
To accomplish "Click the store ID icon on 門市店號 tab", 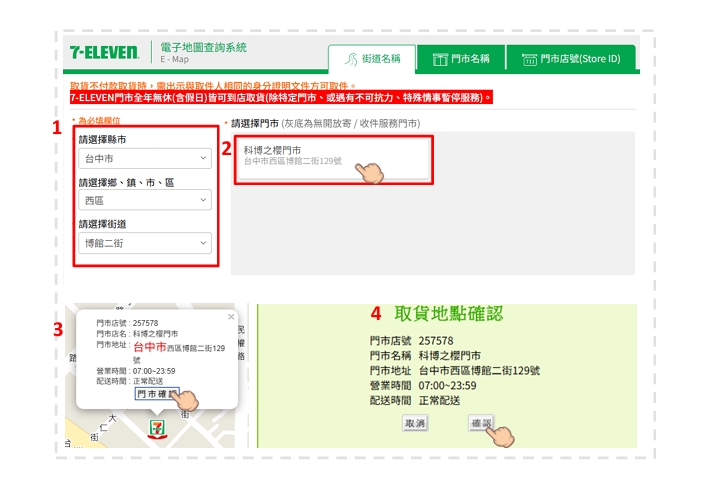I will click(x=529, y=59).
